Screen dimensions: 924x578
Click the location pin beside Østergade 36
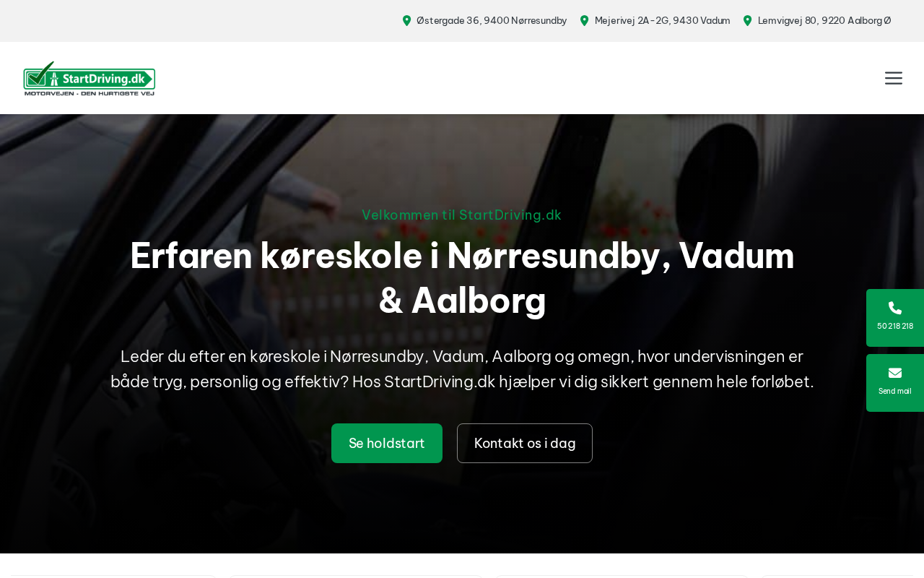click(x=406, y=20)
